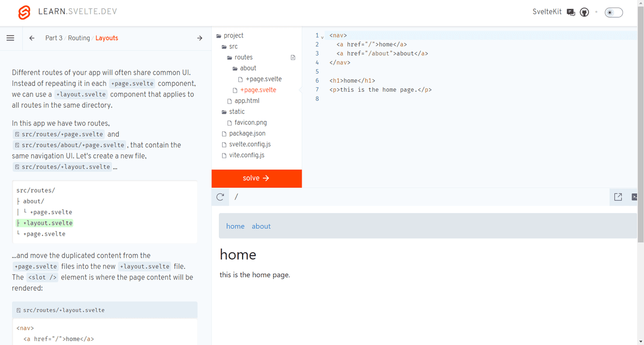Open the terminal icon in preview toolbar
This screenshot has height=345, width=644.
633,196
